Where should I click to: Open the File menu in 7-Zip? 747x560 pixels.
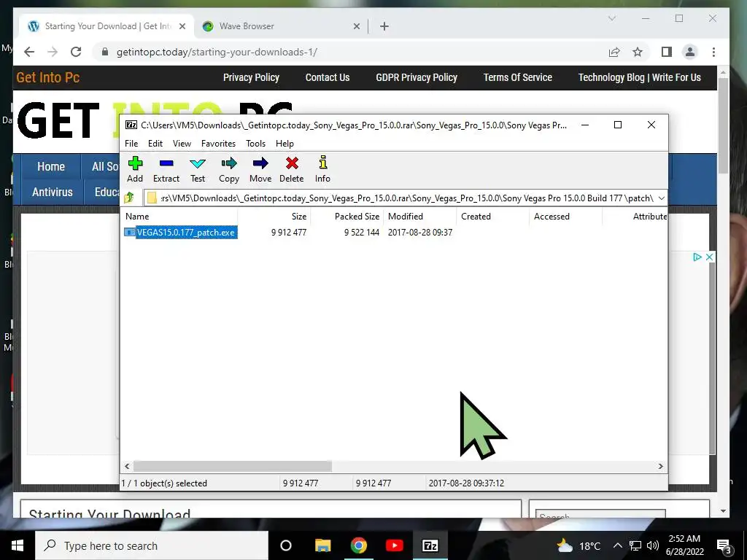pos(131,144)
